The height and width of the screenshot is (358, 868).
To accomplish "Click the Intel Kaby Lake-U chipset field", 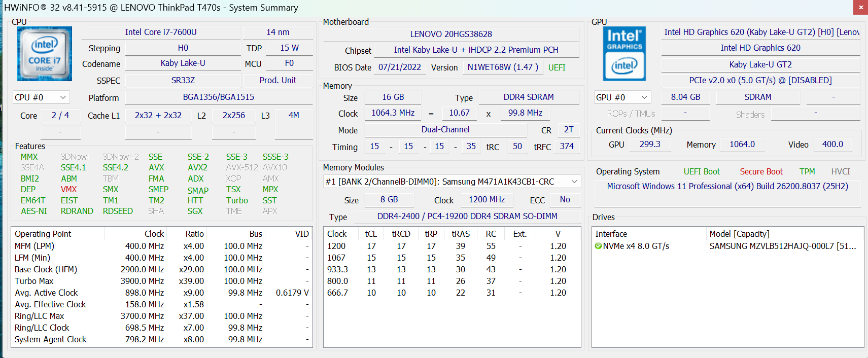I will tap(476, 50).
